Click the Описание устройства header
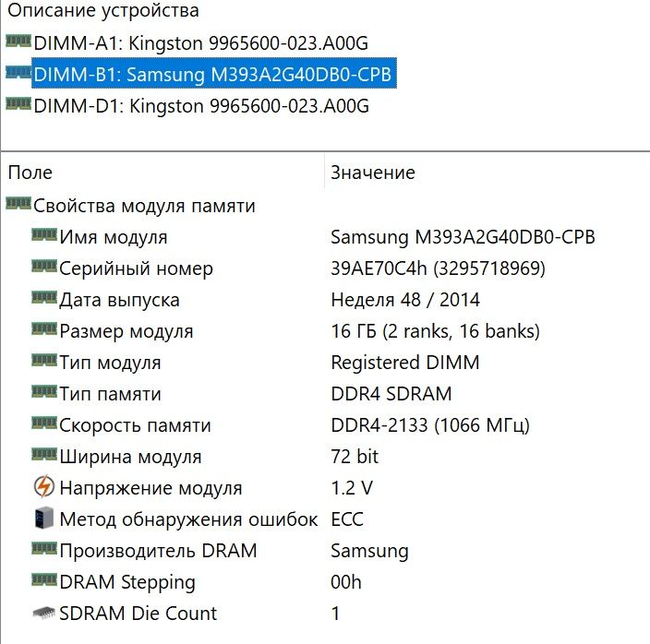650x644 pixels. [103, 10]
